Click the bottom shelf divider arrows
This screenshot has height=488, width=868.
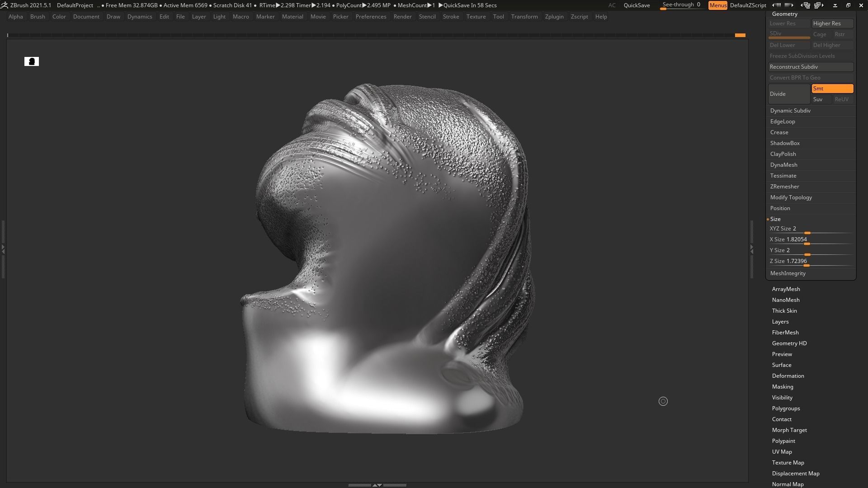point(377,485)
